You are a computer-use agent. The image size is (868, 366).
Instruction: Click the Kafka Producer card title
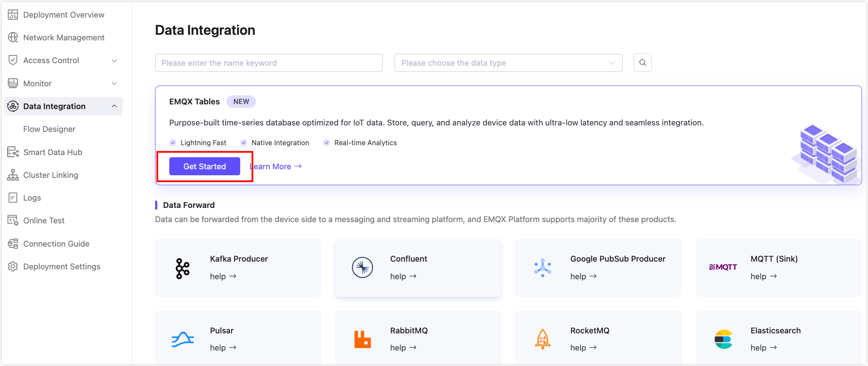(239, 259)
